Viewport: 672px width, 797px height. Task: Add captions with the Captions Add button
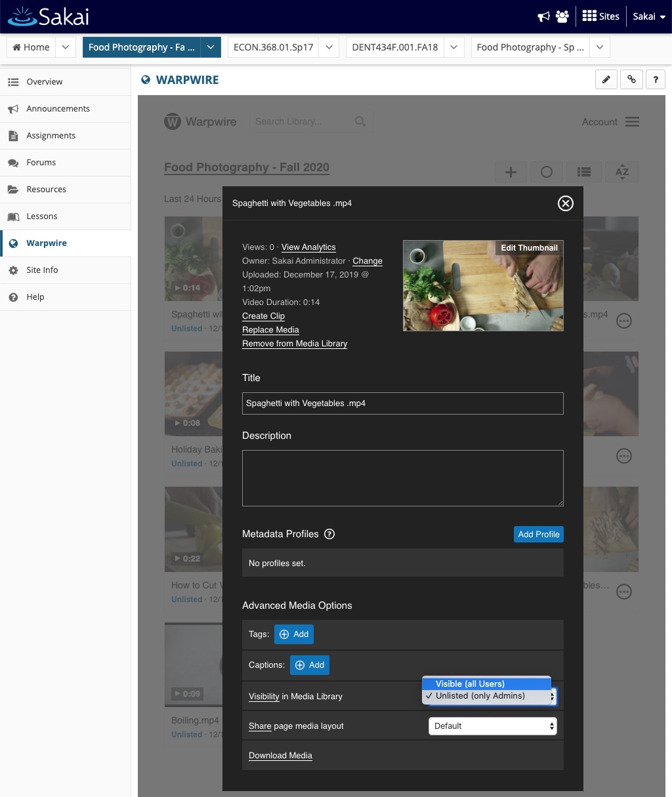coord(310,665)
